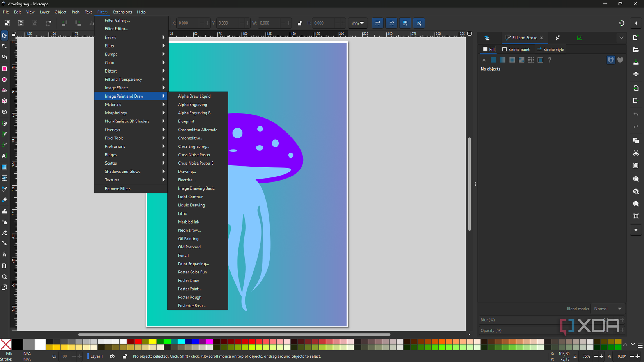Open the Gradient tool
Viewport: 644px width, 362px height.
(x=4, y=167)
